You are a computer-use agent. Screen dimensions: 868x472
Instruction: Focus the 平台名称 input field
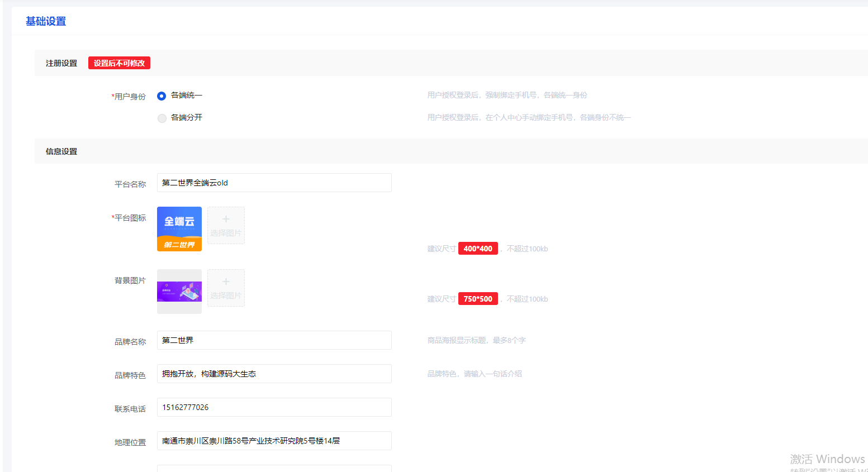[x=274, y=183]
